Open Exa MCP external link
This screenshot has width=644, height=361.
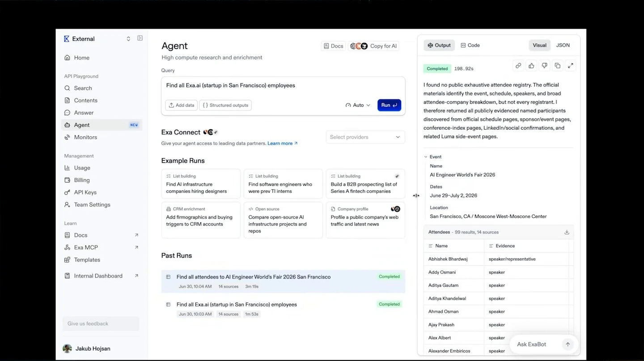point(136,247)
